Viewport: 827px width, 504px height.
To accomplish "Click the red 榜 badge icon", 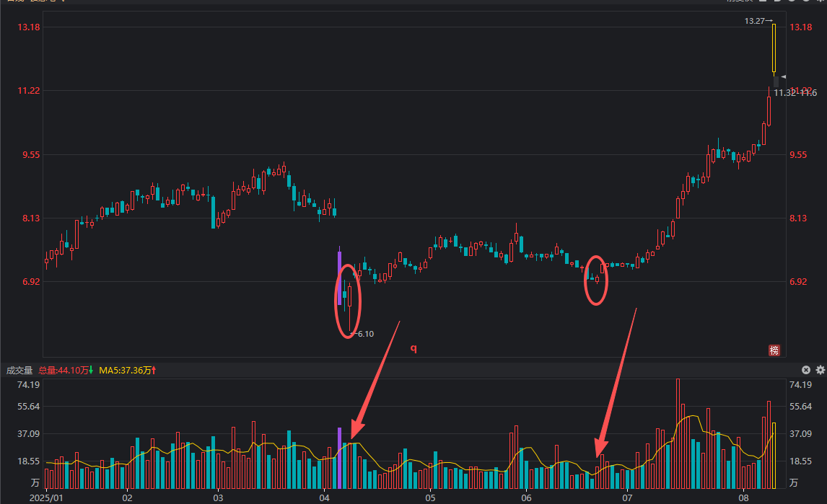I will click(774, 350).
